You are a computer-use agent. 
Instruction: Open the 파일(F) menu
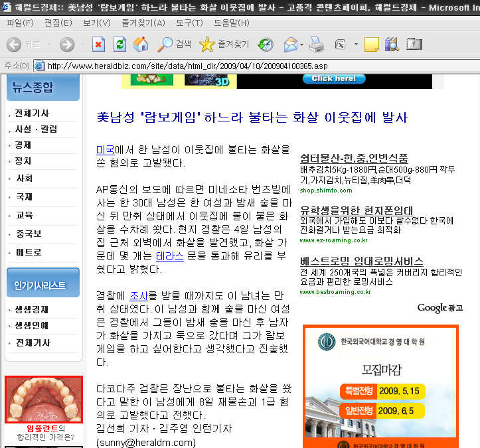20,23
